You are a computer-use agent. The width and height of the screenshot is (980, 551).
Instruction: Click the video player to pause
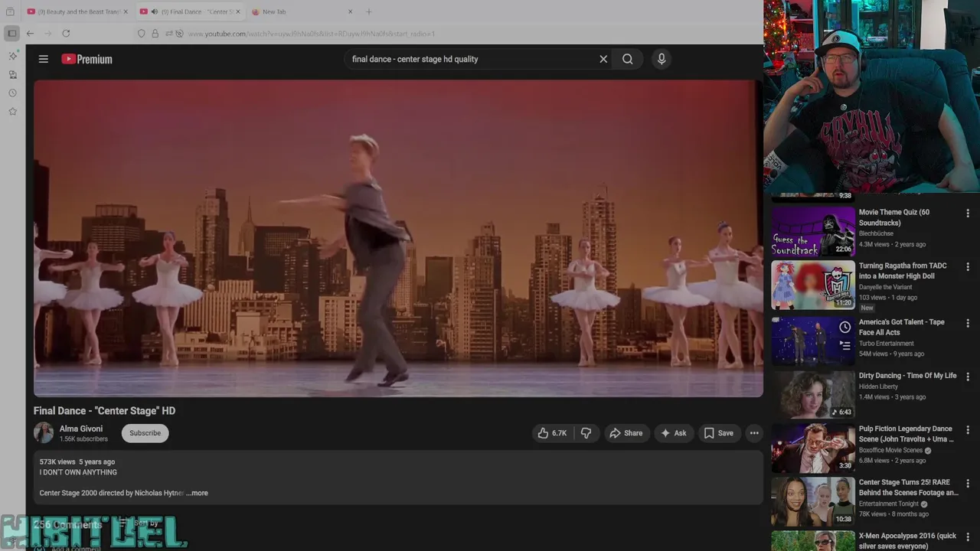398,238
